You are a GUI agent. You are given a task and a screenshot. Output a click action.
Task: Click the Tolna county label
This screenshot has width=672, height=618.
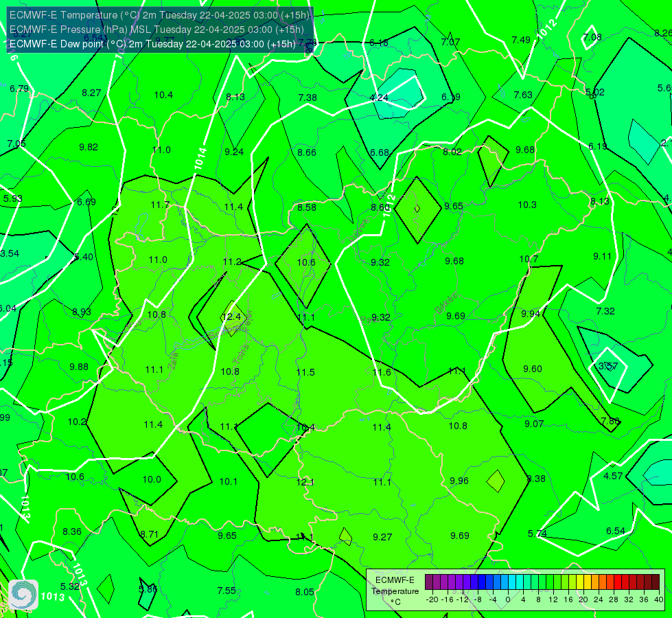point(240,354)
